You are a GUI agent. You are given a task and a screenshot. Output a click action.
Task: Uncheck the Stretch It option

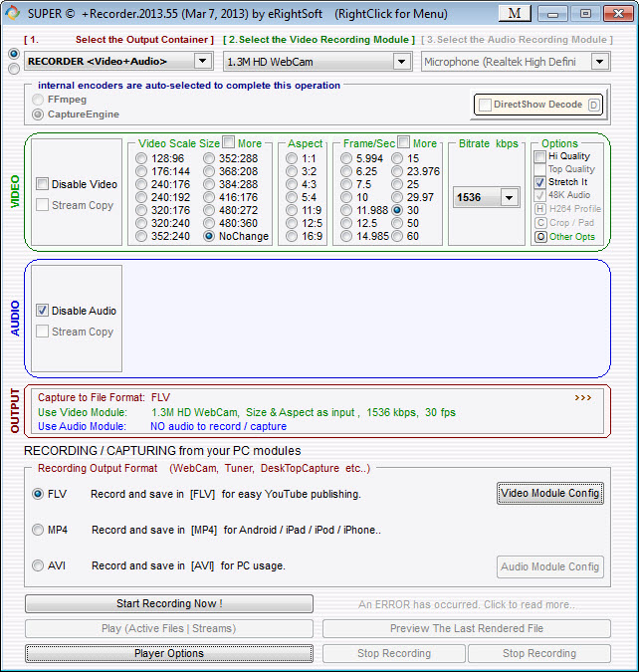pos(540,182)
